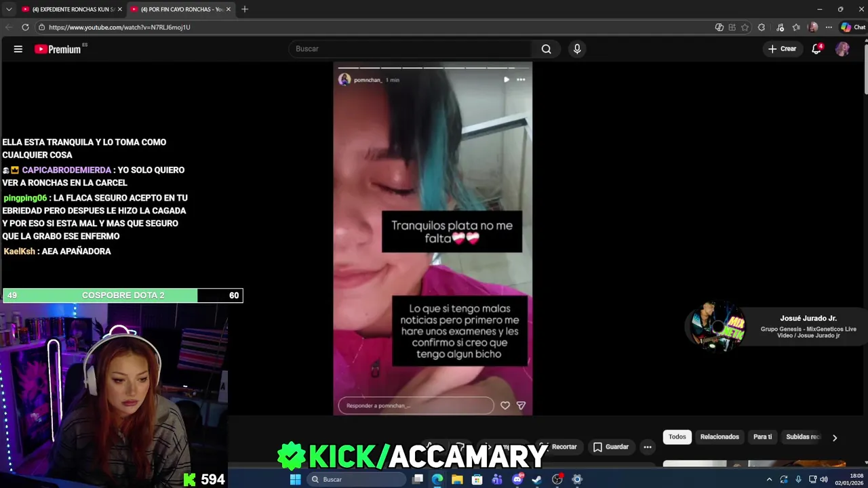Like the story with the heart icon

click(x=505, y=405)
